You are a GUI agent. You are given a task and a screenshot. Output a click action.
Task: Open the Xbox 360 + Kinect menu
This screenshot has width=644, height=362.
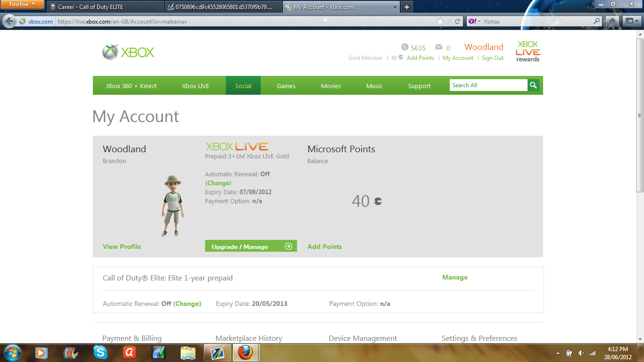131,86
